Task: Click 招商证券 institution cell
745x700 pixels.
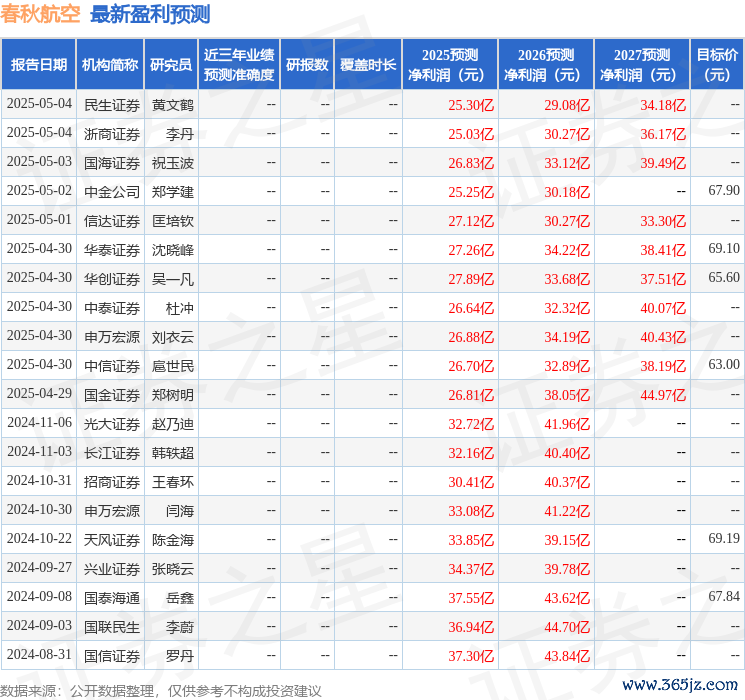Action: 112,482
